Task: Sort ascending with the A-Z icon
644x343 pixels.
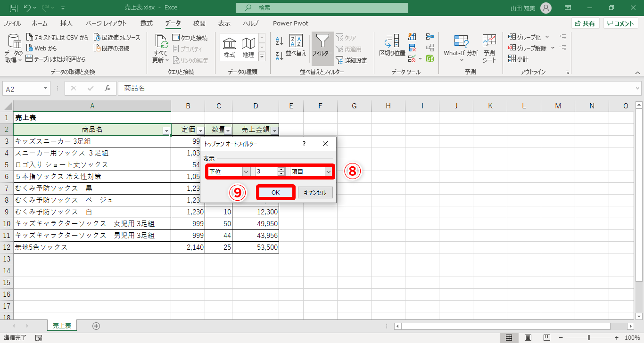Action: 279,41
